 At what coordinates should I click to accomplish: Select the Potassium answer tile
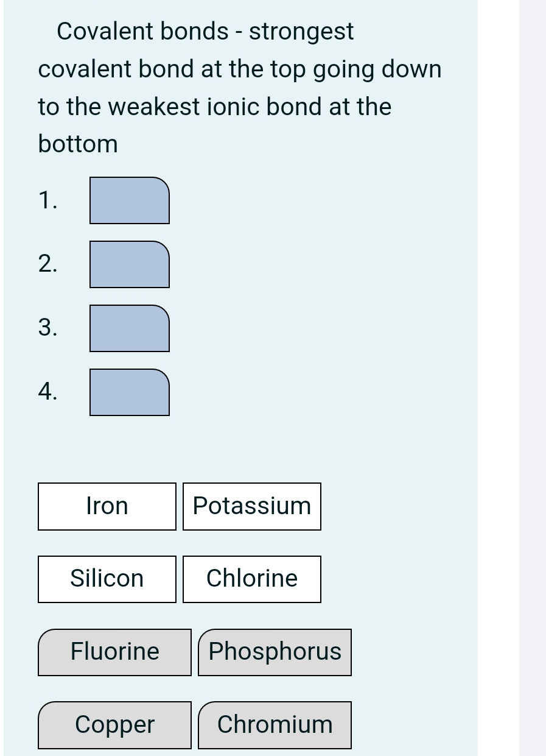click(251, 506)
